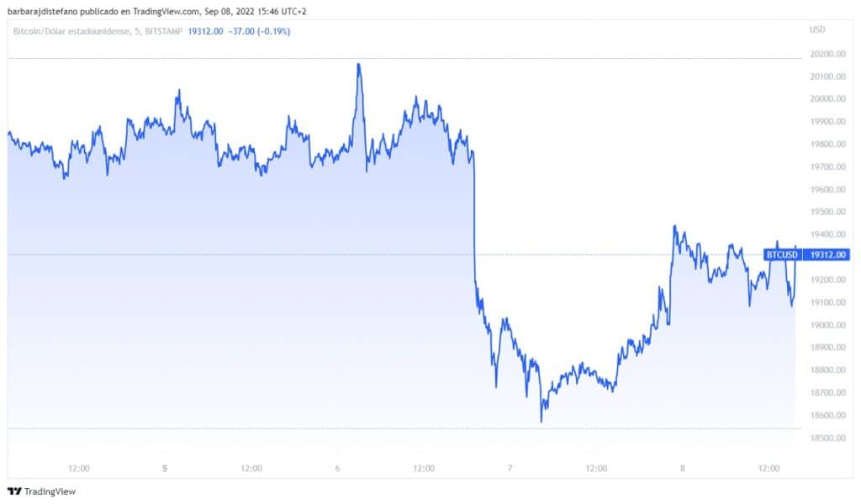Screen dimensions: 861x504
Task: Click the 19000.00 price axis label
Action: coord(827,325)
